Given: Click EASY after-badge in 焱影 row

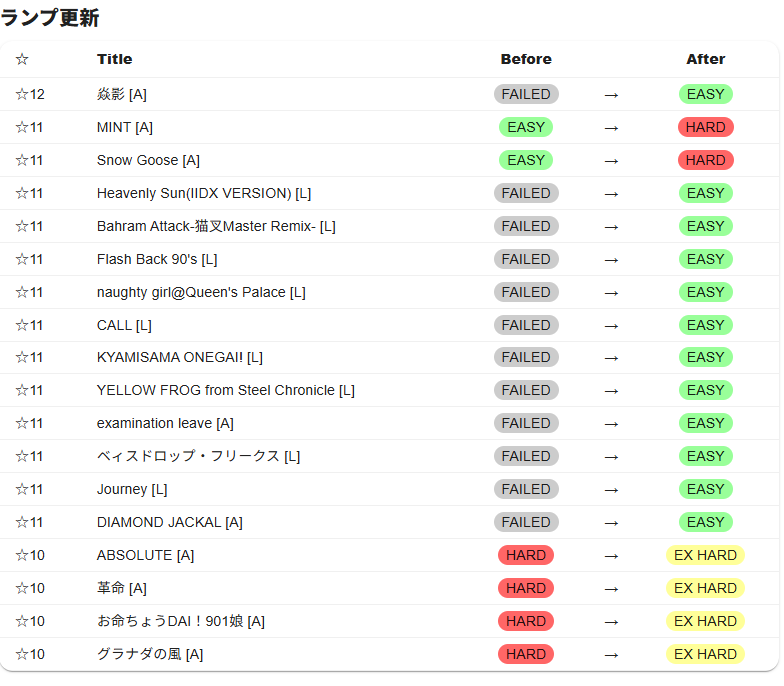Looking at the screenshot, I should coord(705,94).
